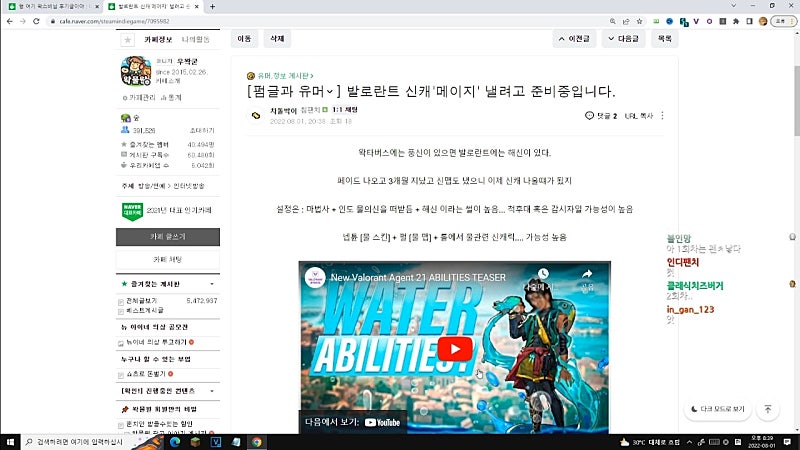
Task: Click the Chrome icon in the taskbar
Action: coord(257,442)
